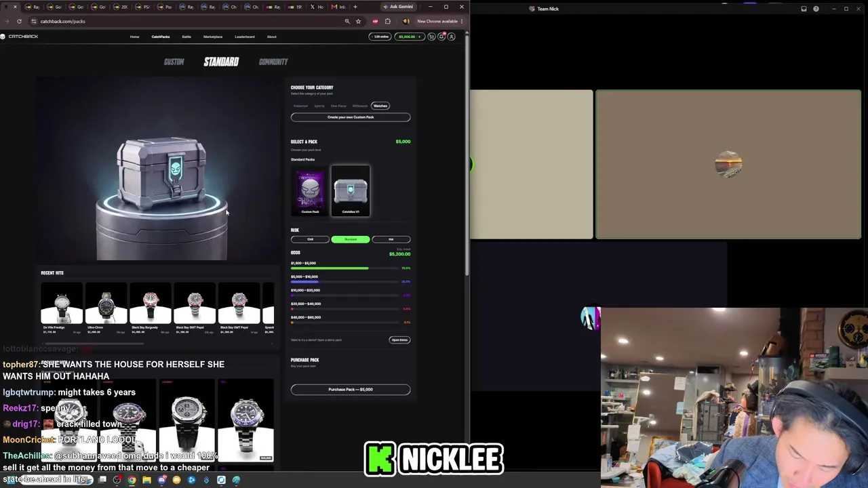Open the About nav link
The height and width of the screenshot is (488, 868).
tap(271, 37)
